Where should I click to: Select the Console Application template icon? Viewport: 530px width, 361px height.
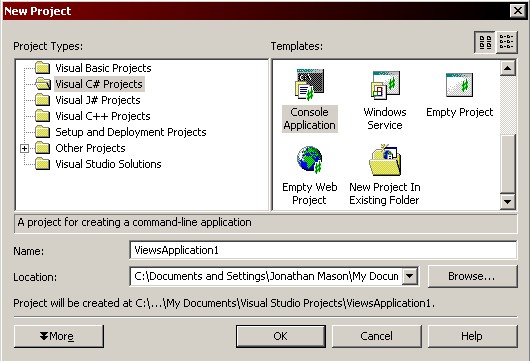tap(310, 84)
